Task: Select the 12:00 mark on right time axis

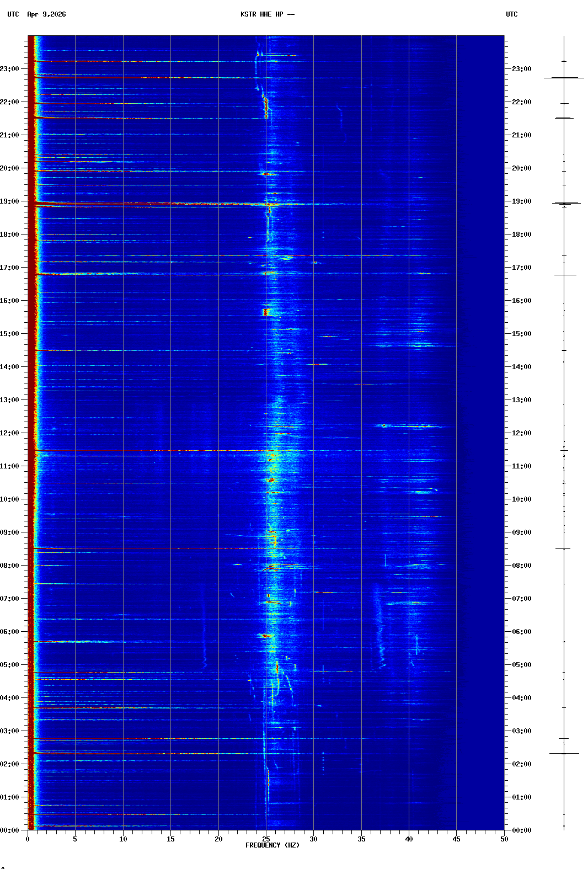Action: [x=521, y=433]
